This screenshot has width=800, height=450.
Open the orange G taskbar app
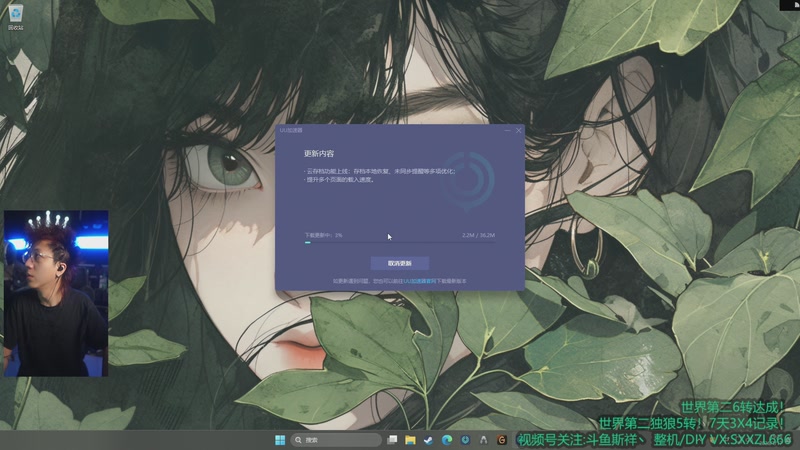tap(502, 440)
